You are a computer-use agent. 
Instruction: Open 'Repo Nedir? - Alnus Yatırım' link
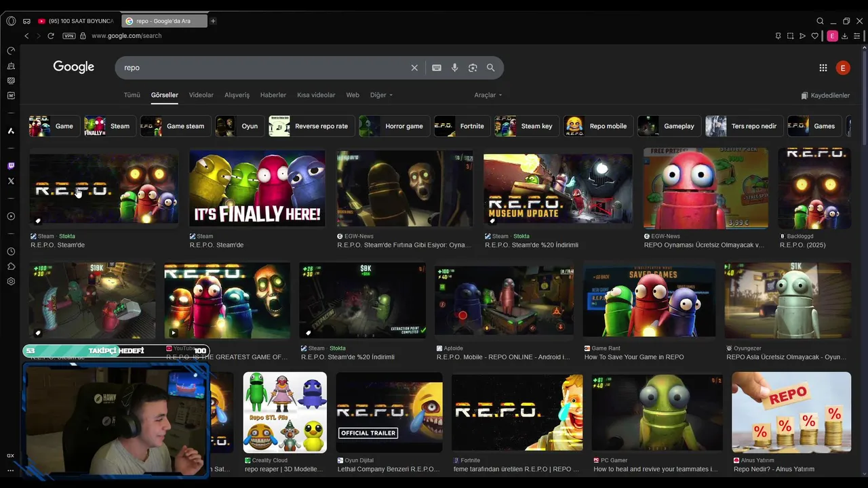point(774,469)
